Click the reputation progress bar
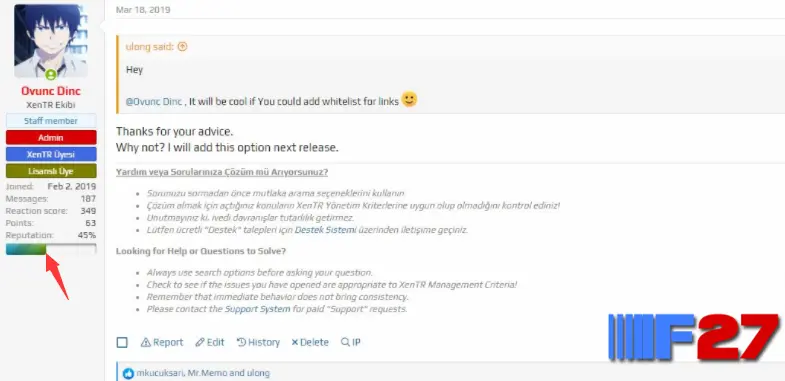 (x=51, y=249)
